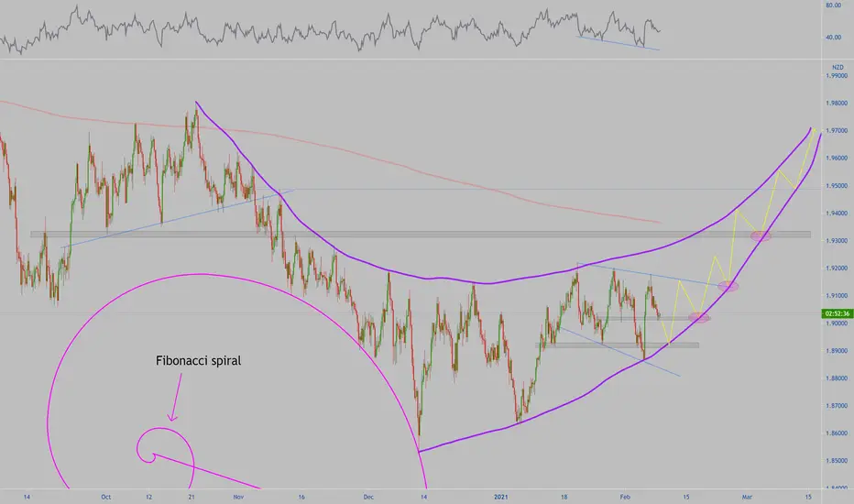Click the 1.9600 price axis label

[837, 158]
